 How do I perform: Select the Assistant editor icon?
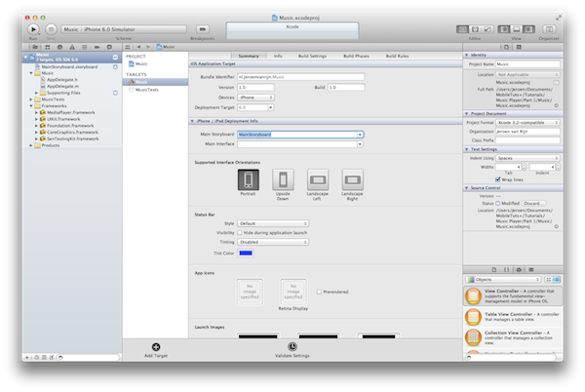pyautogui.click(x=475, y=29)
